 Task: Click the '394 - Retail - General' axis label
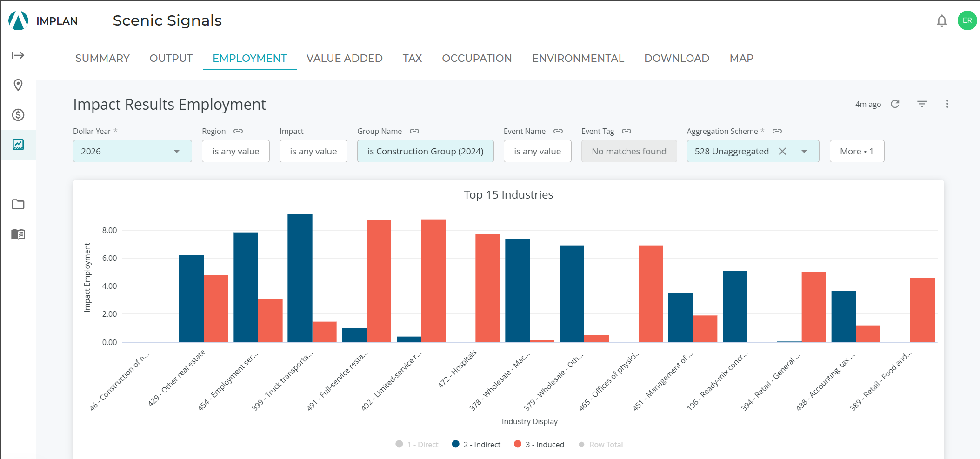[x=771, y=382]
